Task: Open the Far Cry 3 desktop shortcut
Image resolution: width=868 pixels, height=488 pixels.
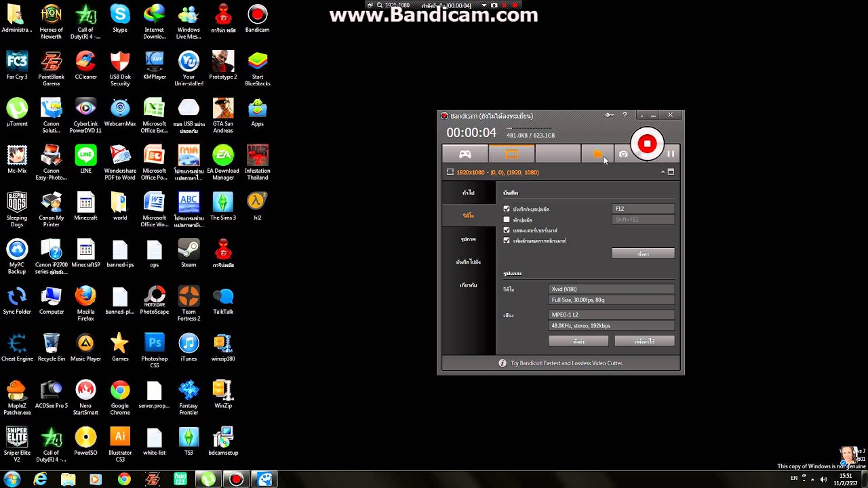Action: (17, 66)
